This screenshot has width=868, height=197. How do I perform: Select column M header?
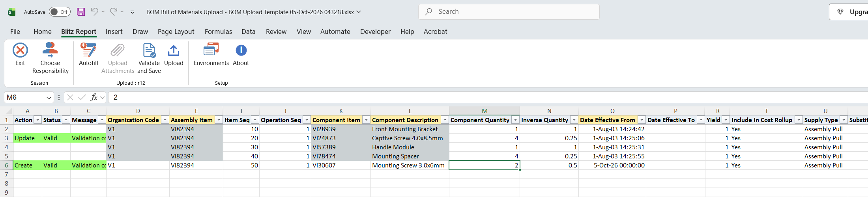485,111
